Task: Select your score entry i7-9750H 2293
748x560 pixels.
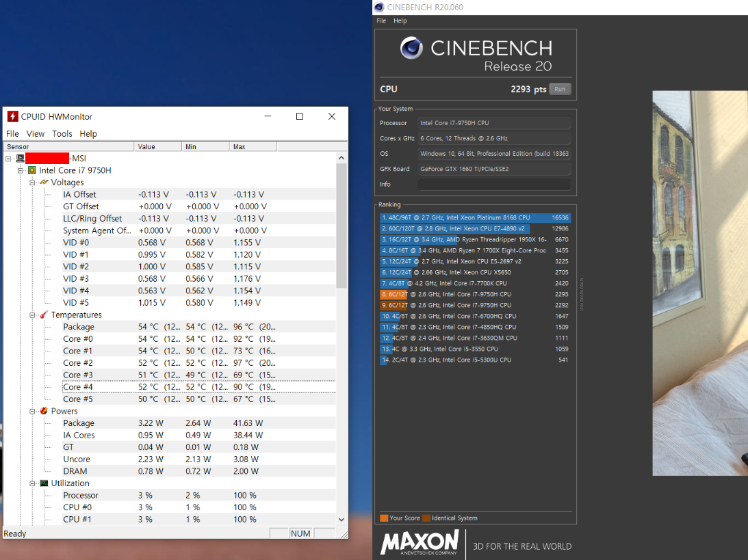Action: point(475,294)
